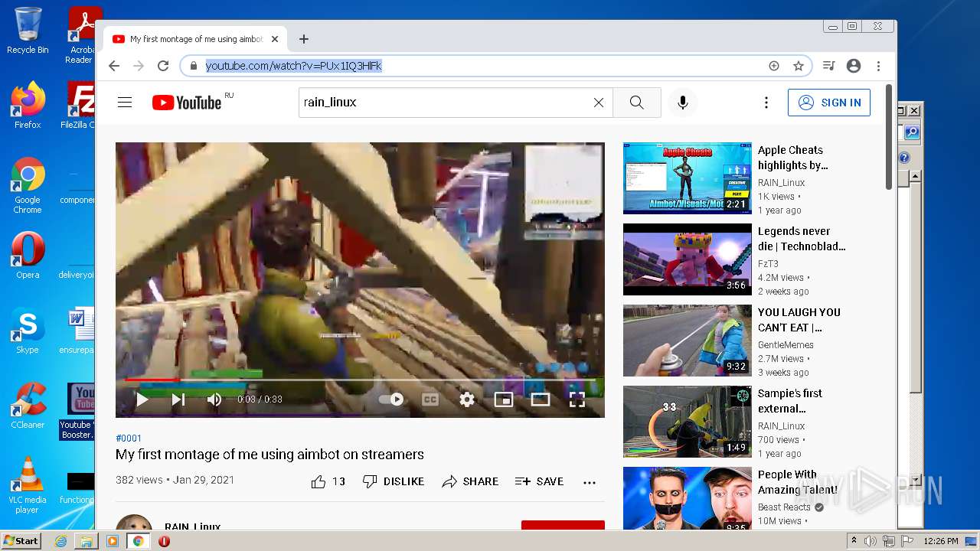Add site install icon in address bar

pyautogui.click(x=774, y=66)
